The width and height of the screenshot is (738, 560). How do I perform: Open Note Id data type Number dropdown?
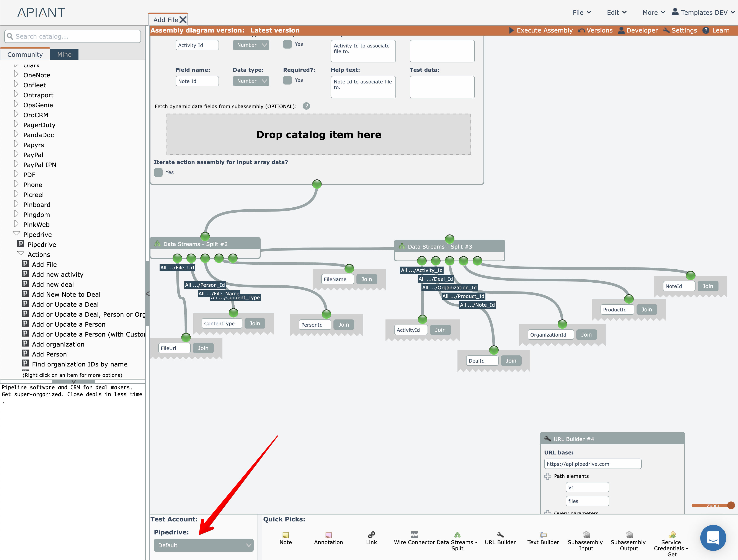[251, 81]
